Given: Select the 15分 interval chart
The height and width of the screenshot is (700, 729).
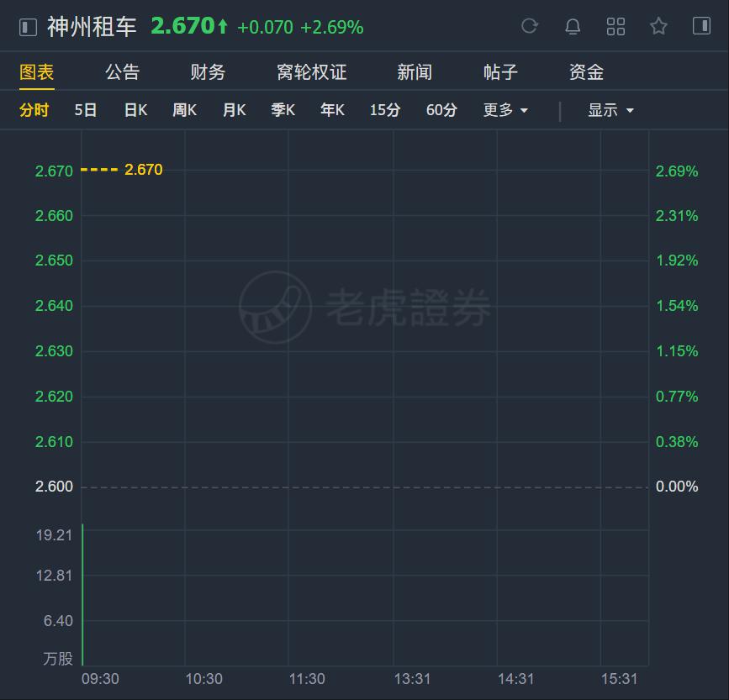Looking at the screenshot, I should tap(385, 110).
